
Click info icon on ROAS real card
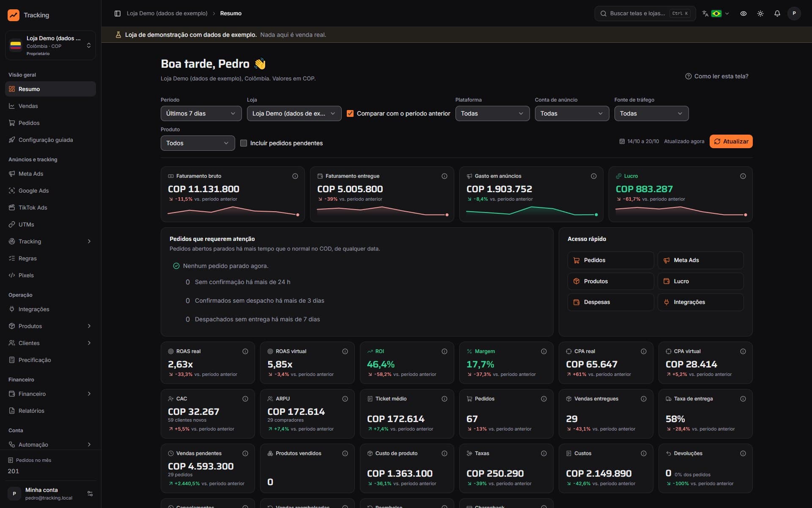point(245,351)
